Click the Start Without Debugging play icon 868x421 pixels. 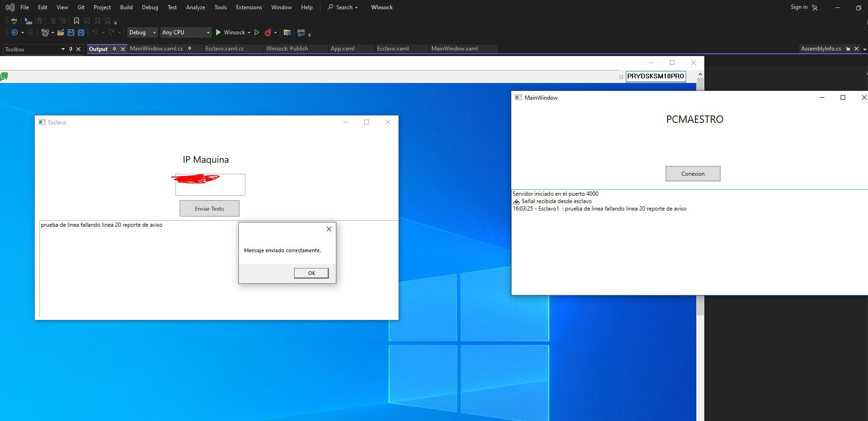click(257, 32)
